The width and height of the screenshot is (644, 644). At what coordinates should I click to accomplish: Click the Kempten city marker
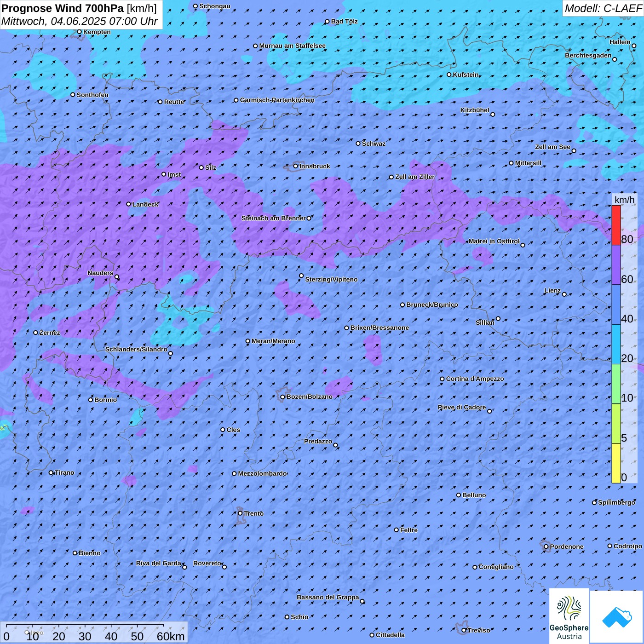[x=79, y=32]
